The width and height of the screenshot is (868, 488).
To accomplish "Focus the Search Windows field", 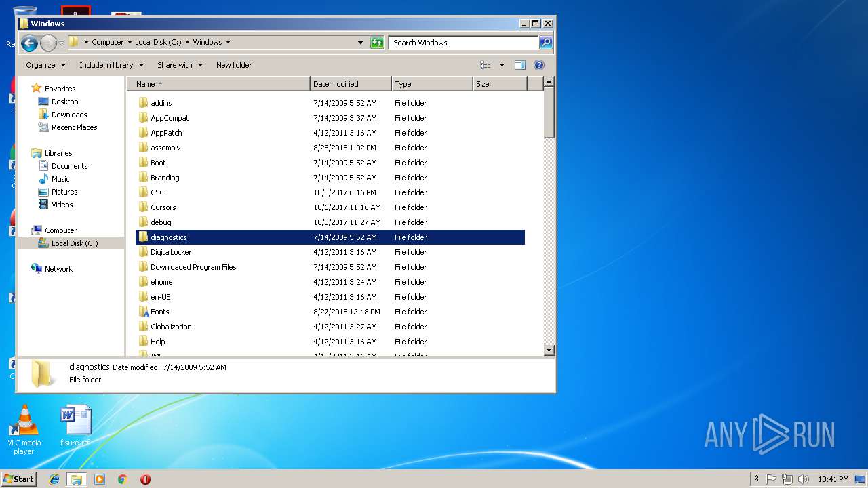I will (464, 43).
